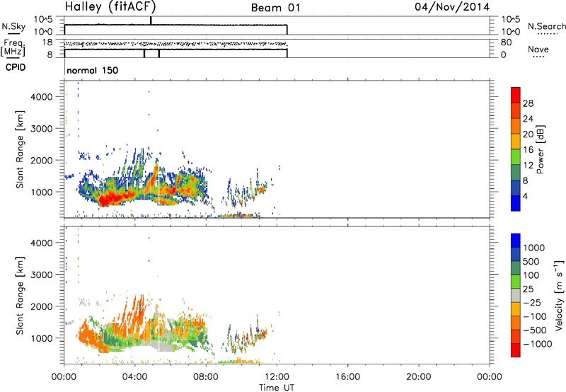The image size is (566, 392).
Task: Click the 'Time UT' axis title
Action: (277, 388)
